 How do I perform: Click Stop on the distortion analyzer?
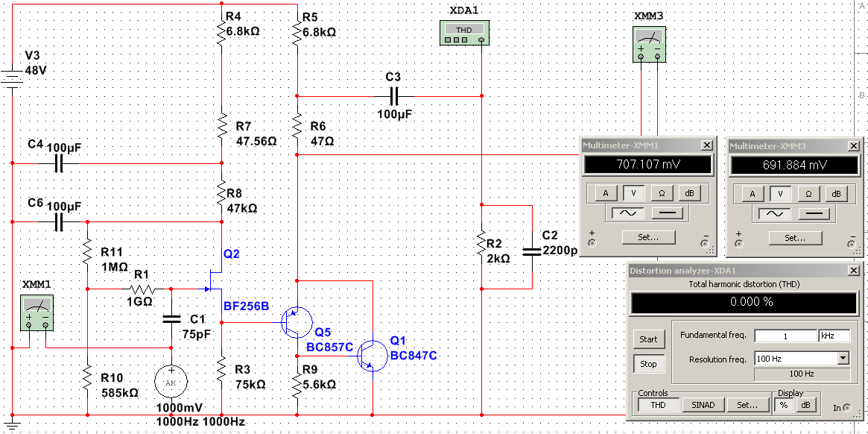pos(648,364)
